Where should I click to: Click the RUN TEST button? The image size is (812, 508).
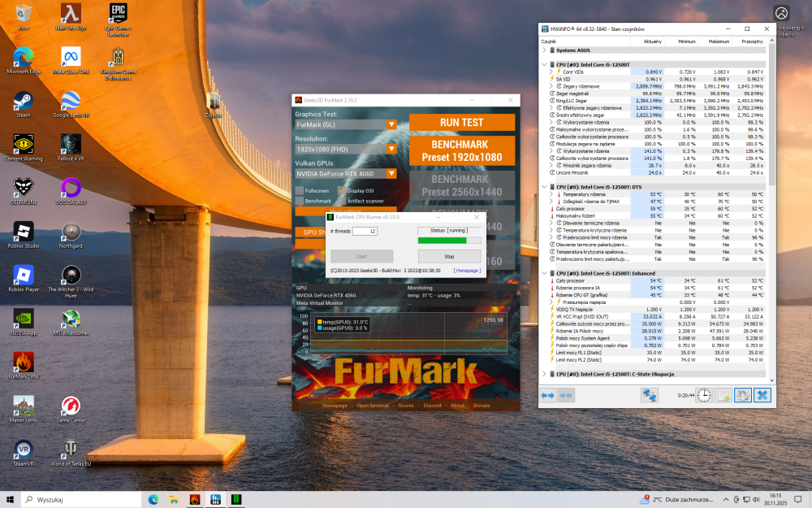click(461, 123)
